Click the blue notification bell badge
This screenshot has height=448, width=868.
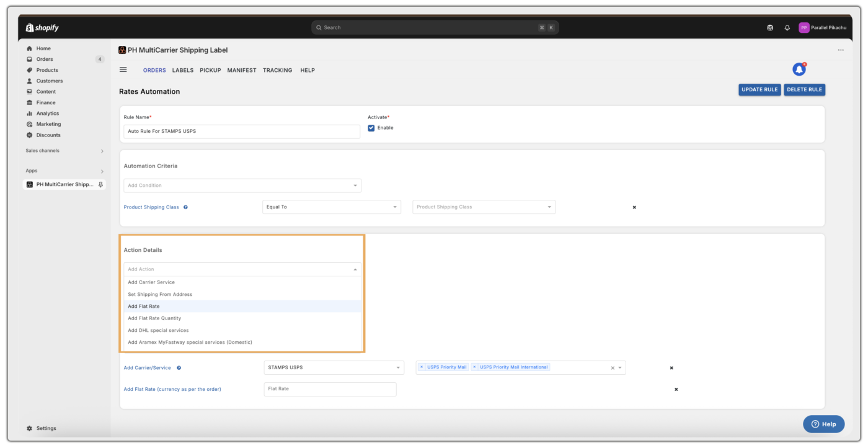(x=799, y=69)
